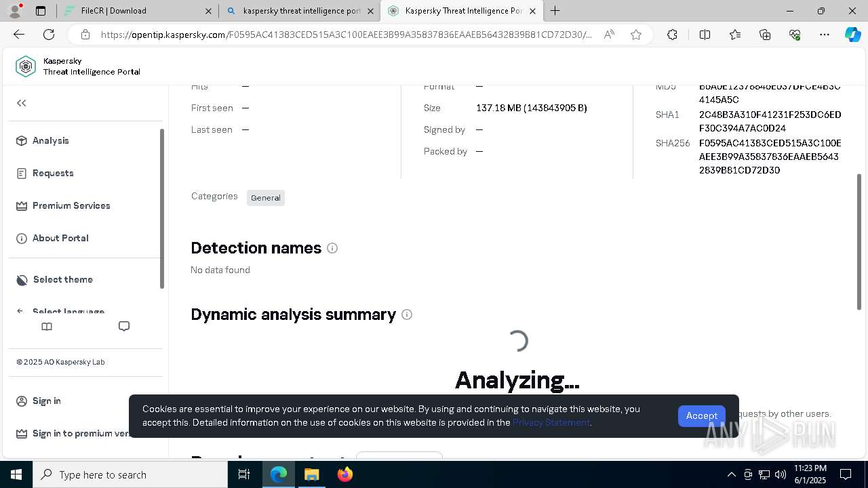Click the Size value 137.18 MB
The image size is (868, 488).
tap(532, 108)
